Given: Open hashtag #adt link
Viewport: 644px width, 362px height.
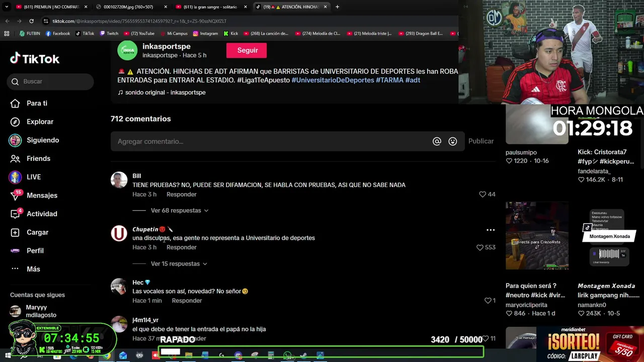Looking at the screenshot, I should coord(413,80).
